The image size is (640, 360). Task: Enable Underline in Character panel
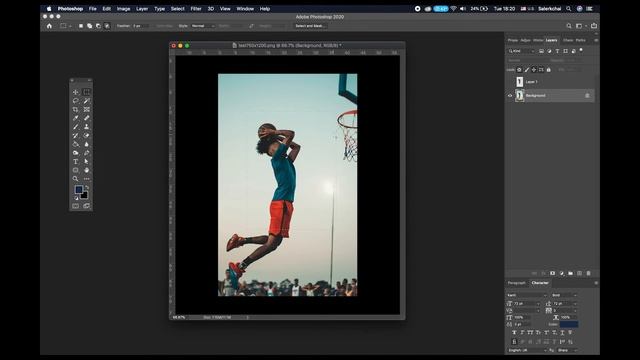click(562, 333)
